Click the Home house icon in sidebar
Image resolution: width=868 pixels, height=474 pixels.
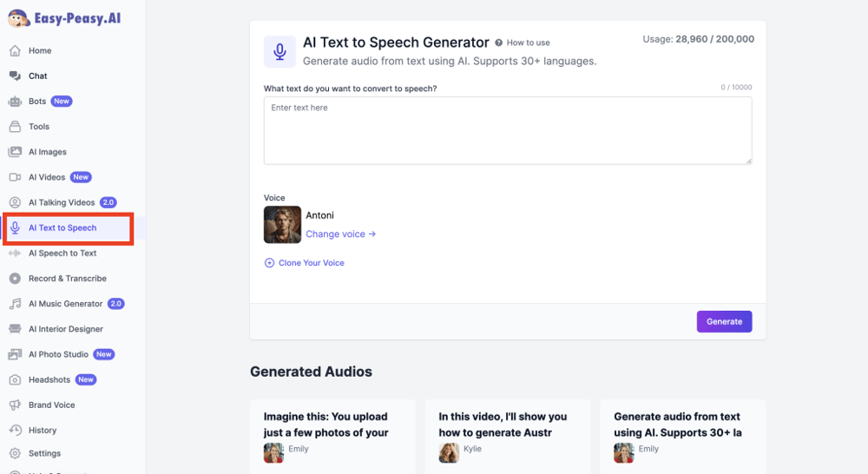tap(15, 50)
